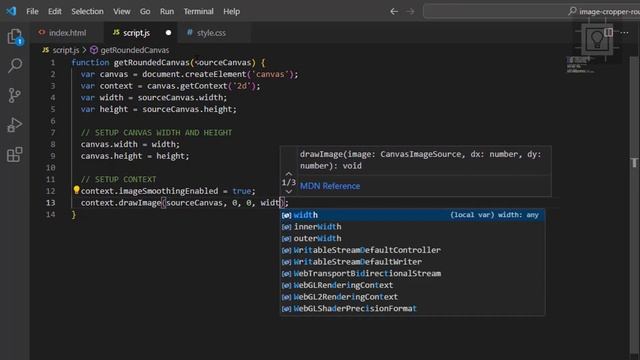The image size is (640, 360).
Task: Select the 'WebGLRenderingContext' suggestion
Action: click(412, 285)
